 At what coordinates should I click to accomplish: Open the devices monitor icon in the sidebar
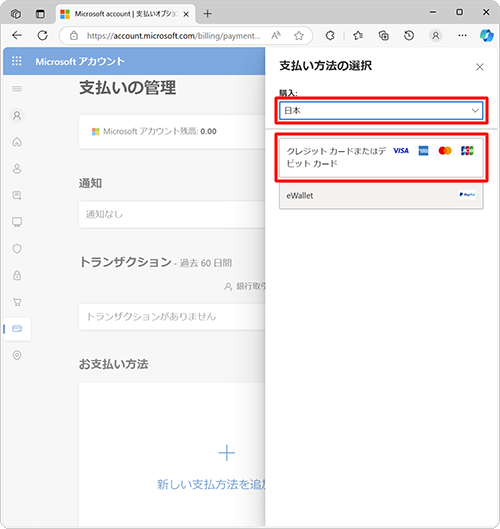click(17, 222)
